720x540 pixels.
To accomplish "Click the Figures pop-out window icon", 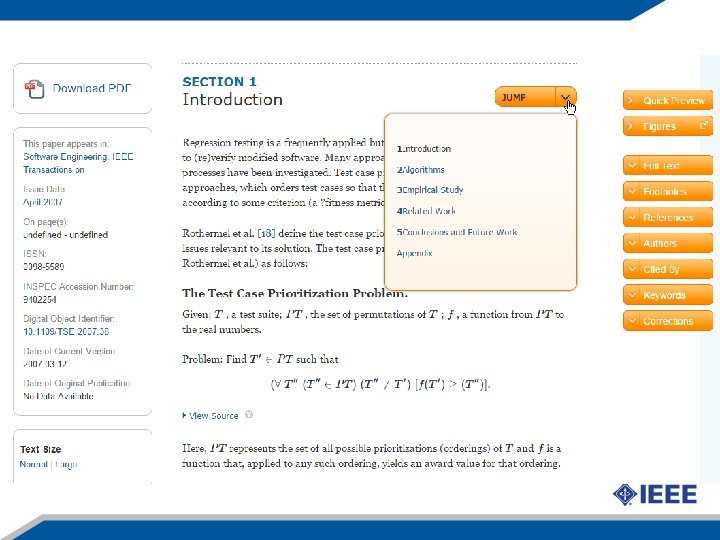I will (703, 125).
